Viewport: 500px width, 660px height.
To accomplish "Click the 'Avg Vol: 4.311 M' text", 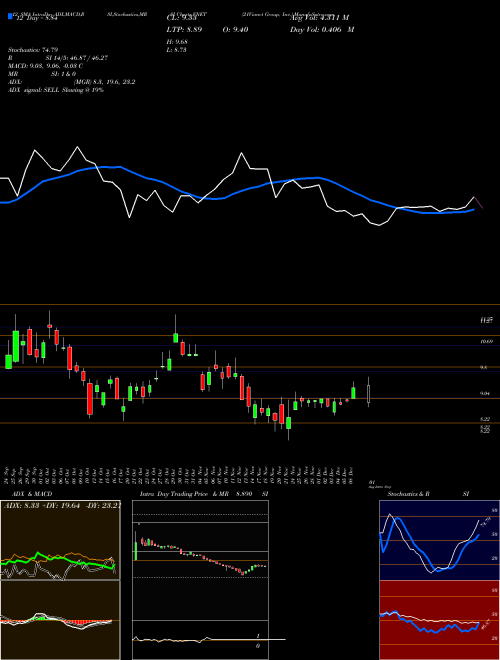I will (319, 18).
